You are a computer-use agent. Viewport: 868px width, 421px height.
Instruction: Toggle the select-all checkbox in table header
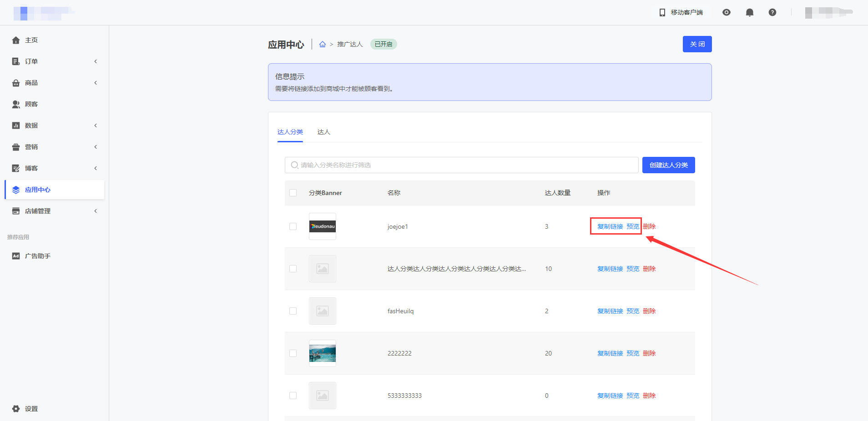point(293,193)
